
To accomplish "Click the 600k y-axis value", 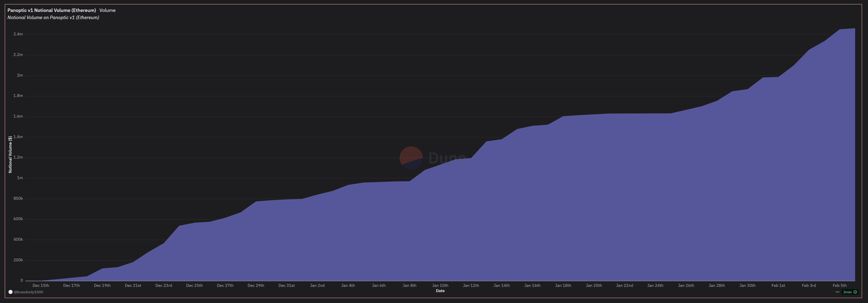I will [x=18, y=219].
